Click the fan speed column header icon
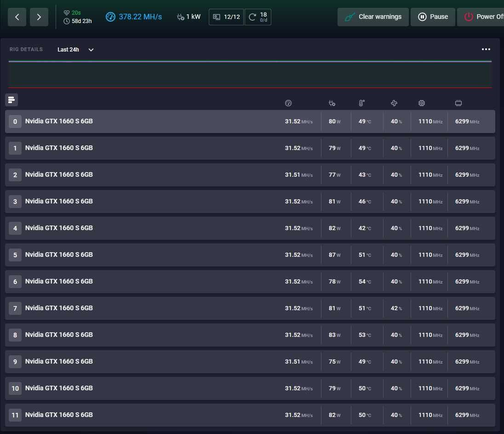 tap(394, 103)
